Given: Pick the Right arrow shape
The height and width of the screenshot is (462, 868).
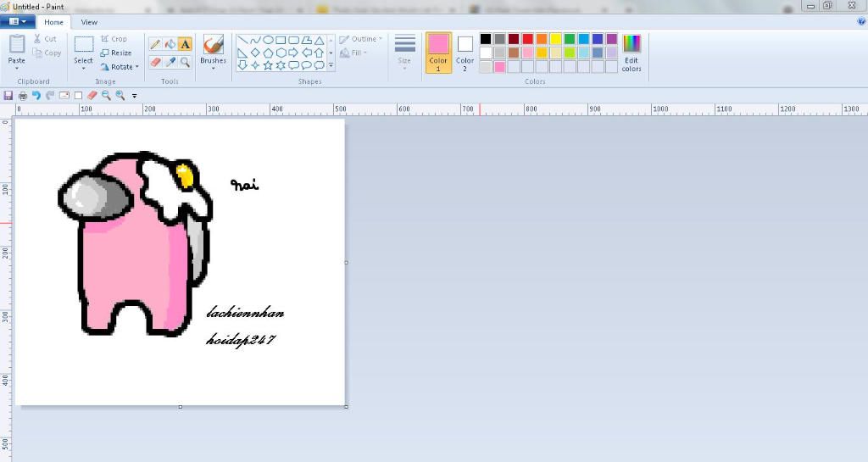Looking at the screenshot, I should pyautogui.click(x=293, y=53).
